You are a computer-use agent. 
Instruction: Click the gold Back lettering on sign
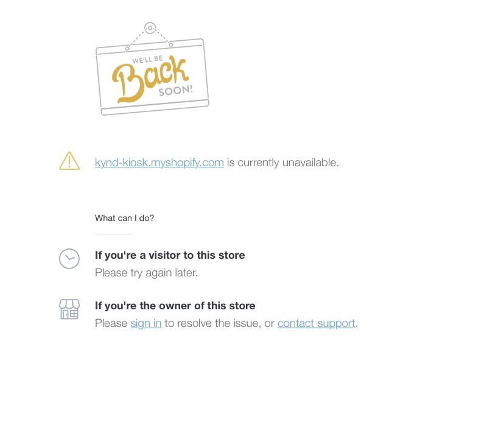(150, 79)
